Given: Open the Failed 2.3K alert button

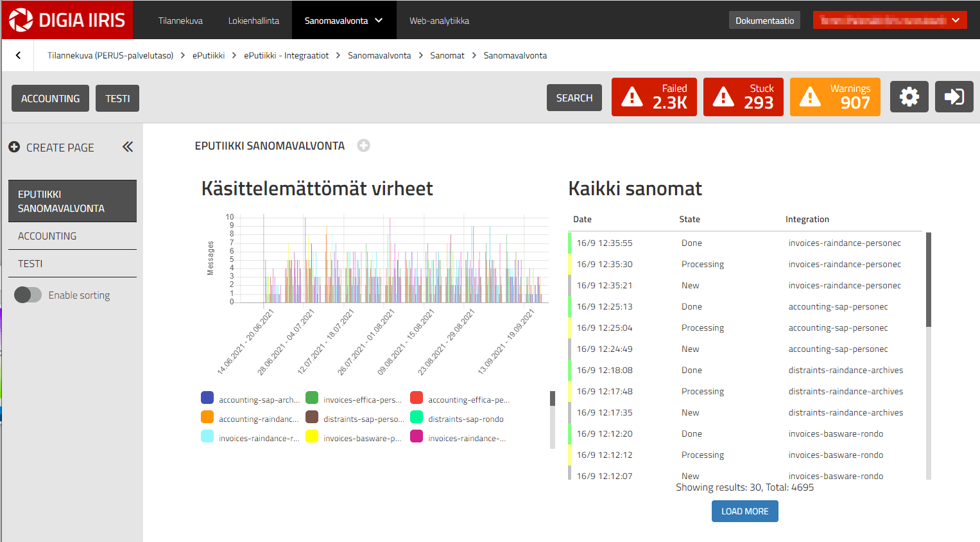Looking at the screenshot, I should (x=654, y=97).
